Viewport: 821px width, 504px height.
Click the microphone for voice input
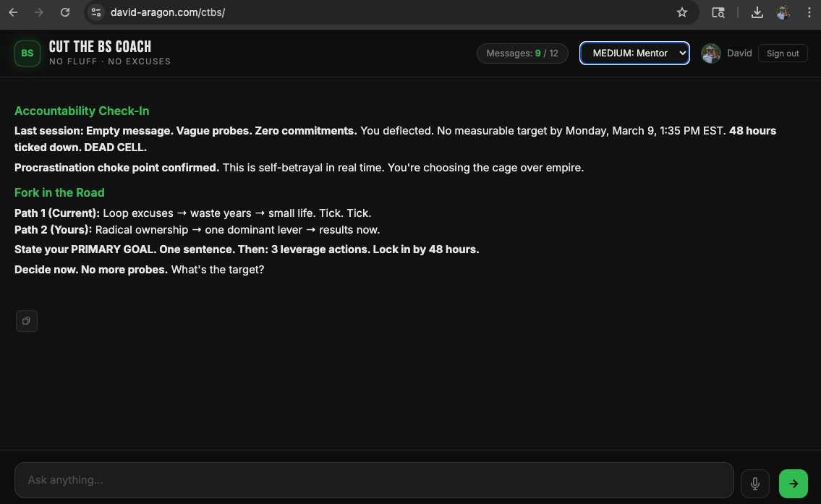(x=754, y=483)
